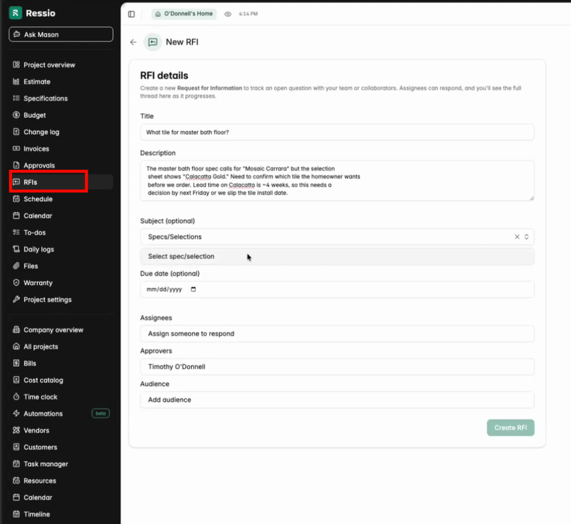This screenshot has height=524, width=571.
Task: Open the Assign someone to respond dropdown
Action: pos(337,334)
